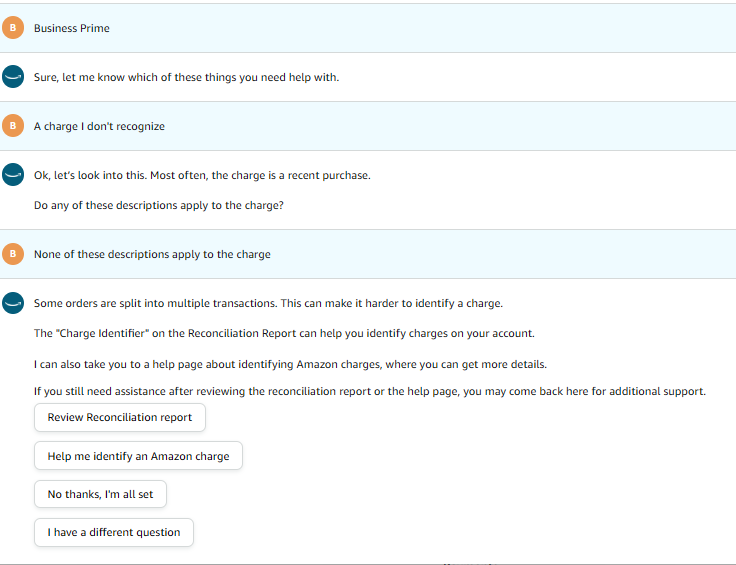Select the Business Prime message text
The height and width of the screenshot is (565, 736).
coord(72,28)
